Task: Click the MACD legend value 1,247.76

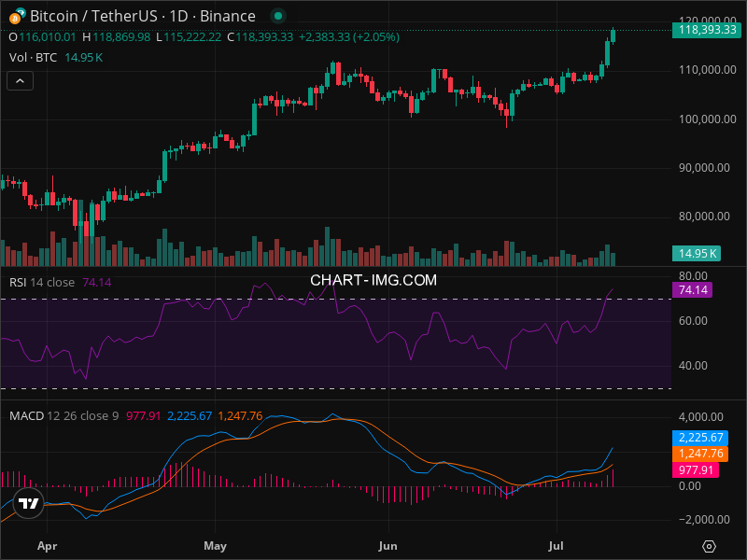Action: point(240,416)
